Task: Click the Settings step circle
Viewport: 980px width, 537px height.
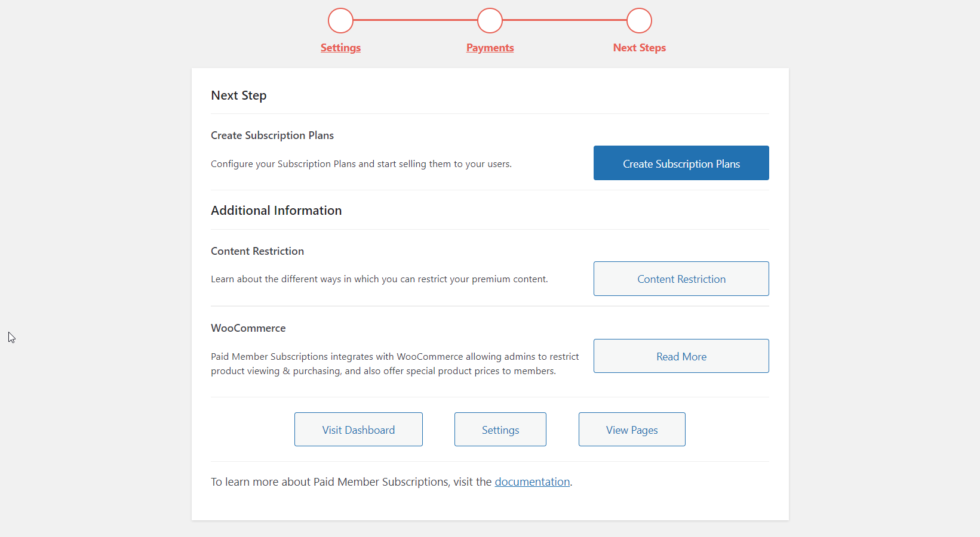Action: click(340, 20)
